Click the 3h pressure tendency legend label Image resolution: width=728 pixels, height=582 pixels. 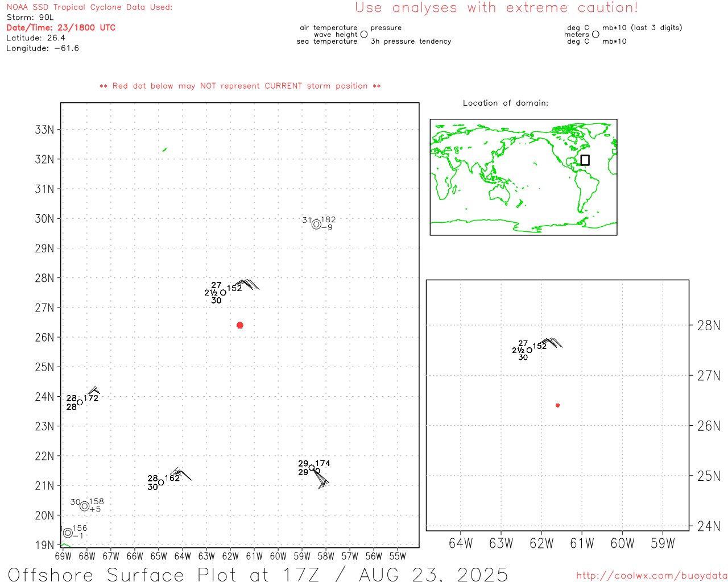411,41
